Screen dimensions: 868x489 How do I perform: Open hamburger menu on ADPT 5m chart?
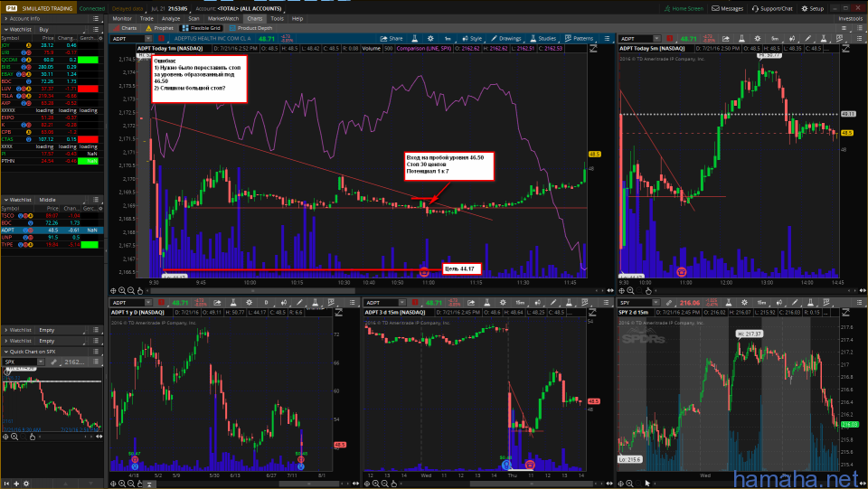(x=860, y=39)
